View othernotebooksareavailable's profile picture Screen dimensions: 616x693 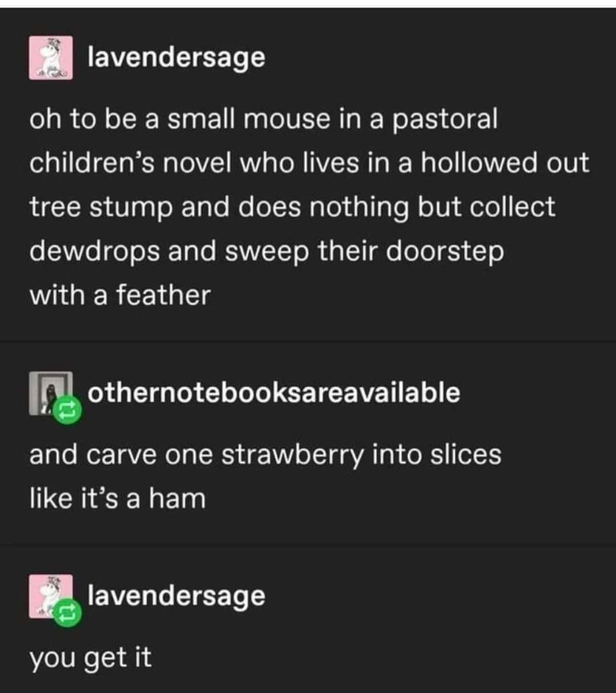(51, 394)
